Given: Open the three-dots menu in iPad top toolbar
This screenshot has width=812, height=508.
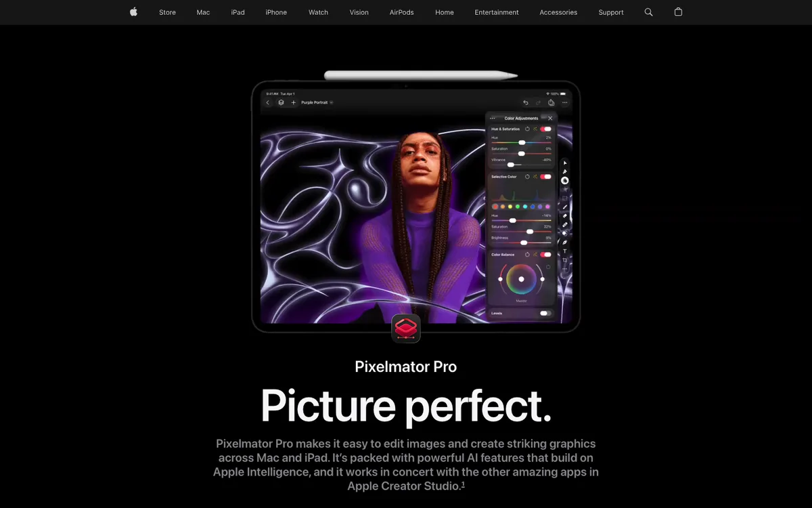Looking at the screenshot, I should 564,102.
